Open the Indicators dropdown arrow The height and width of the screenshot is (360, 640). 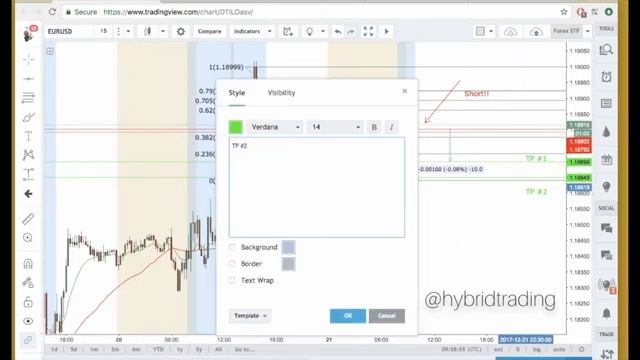pyautogui.click(x=269, y=31)
